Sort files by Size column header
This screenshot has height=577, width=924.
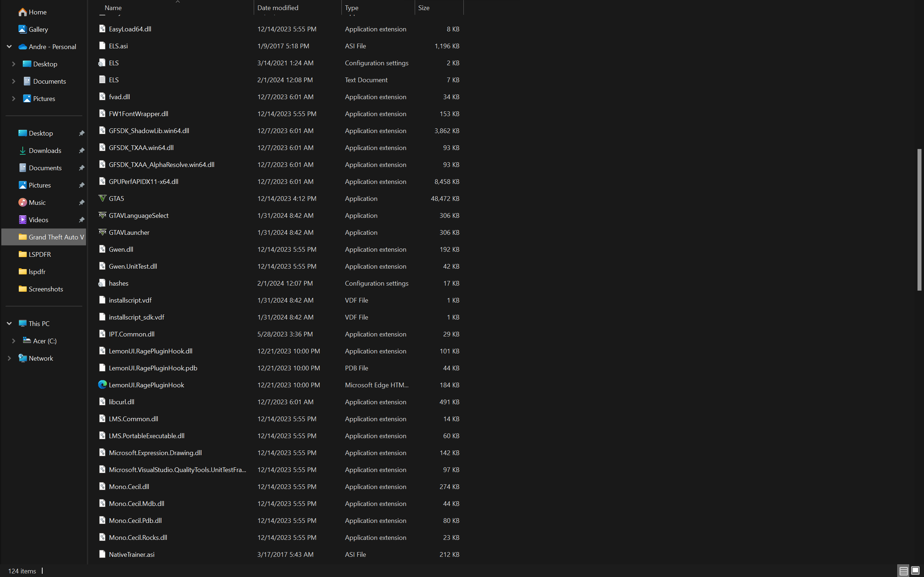pos(423,8)
